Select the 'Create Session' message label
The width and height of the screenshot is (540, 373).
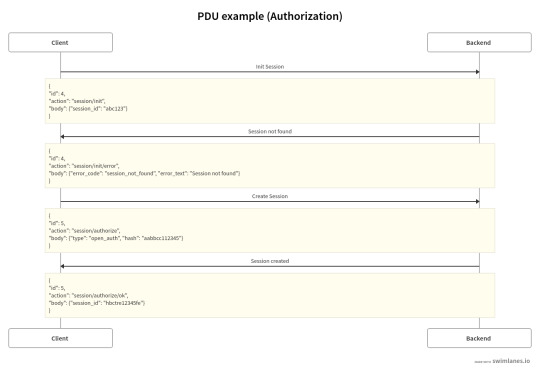click(x=270, y=196)
